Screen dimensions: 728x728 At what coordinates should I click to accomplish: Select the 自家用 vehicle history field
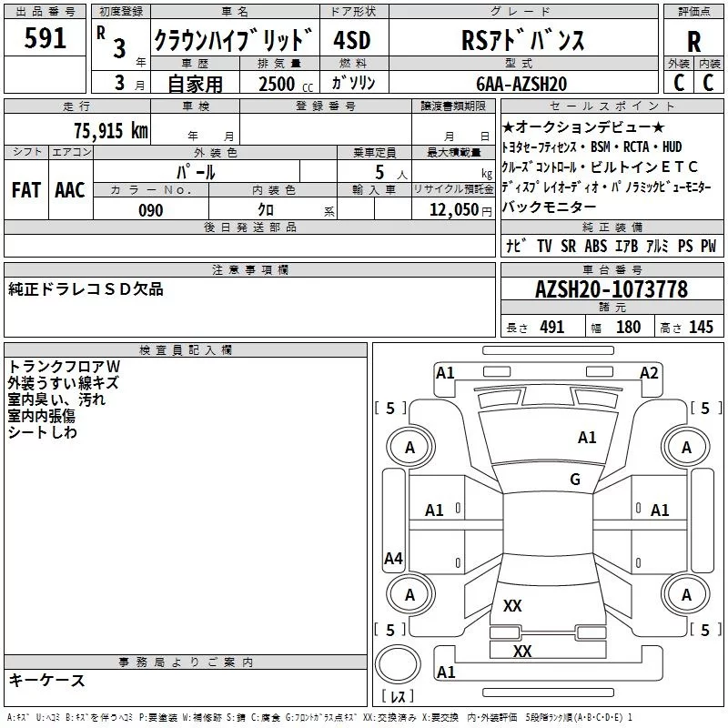(x=195, y=84)
